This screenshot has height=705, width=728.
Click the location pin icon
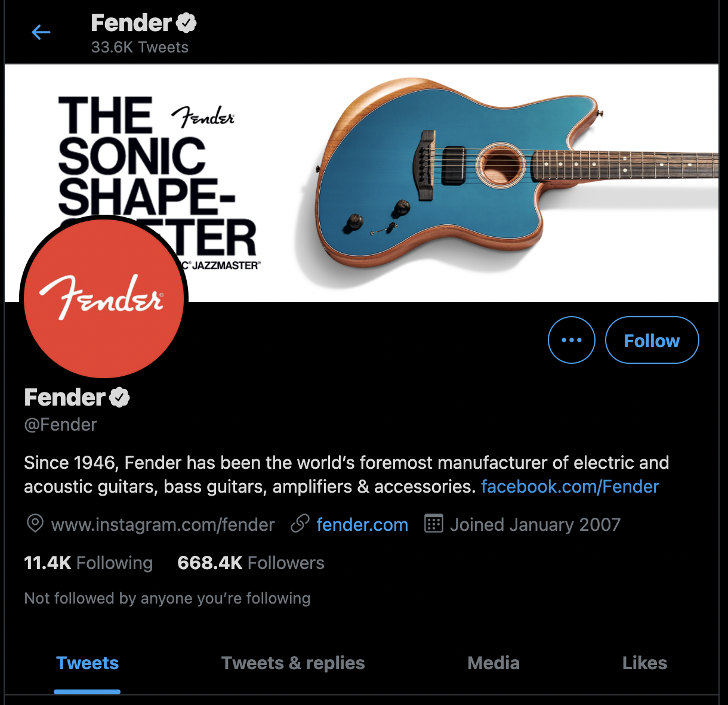[x=35, y=524]
